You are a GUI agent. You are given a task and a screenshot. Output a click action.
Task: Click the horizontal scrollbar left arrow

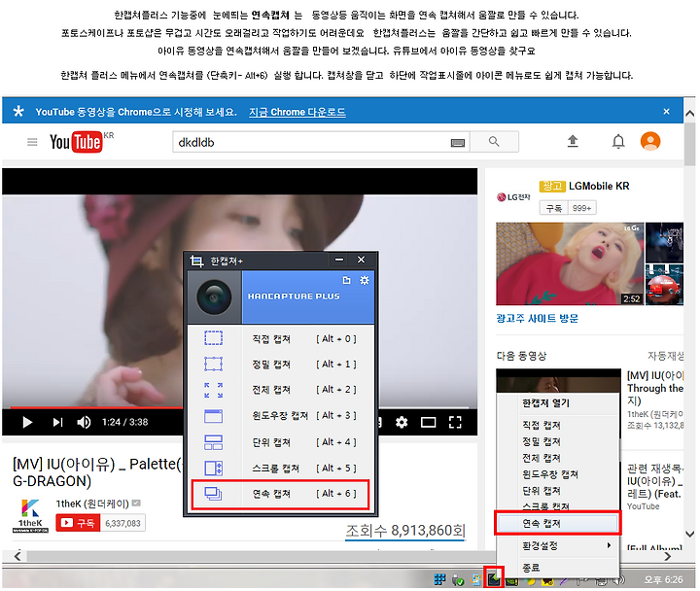(x=17, y=556)
